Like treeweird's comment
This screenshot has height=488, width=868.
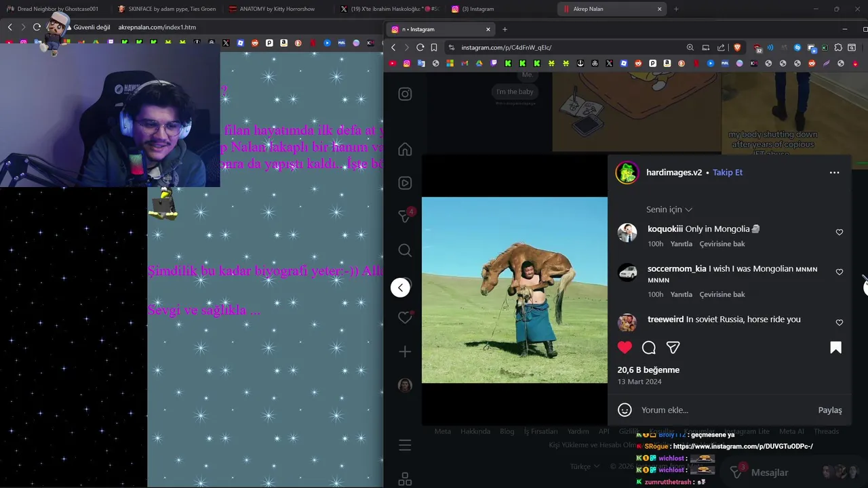(x=840, y=323)
